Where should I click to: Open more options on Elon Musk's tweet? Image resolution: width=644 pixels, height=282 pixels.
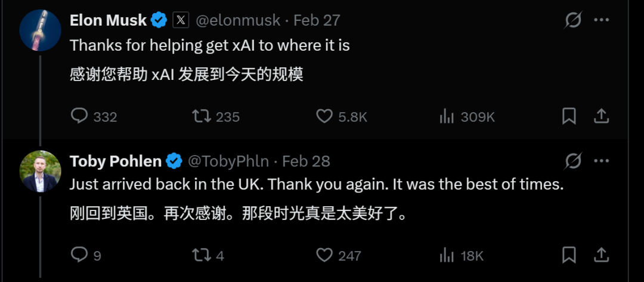click(x=602, y=20)
